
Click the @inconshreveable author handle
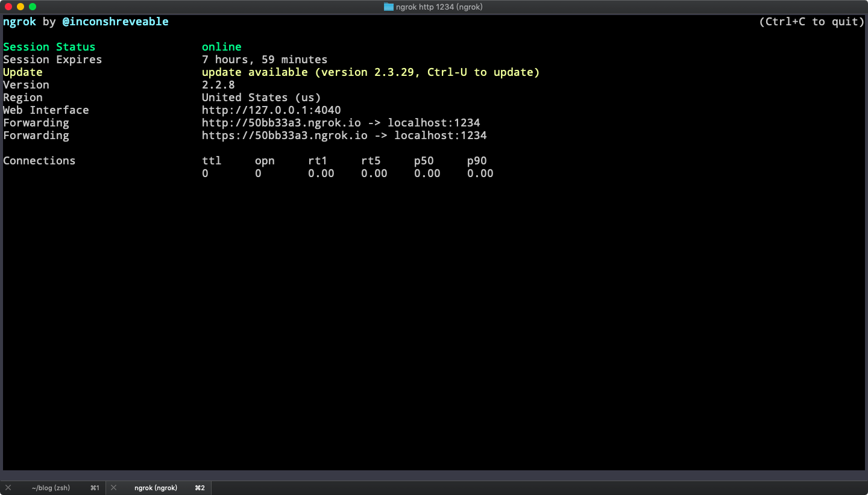click(x=115, y=22)
